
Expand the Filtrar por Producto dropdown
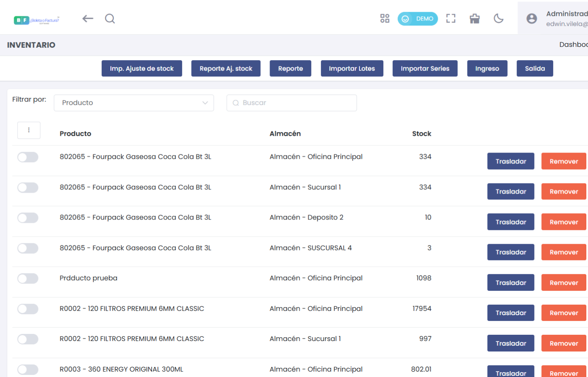click(x=134, y=103)
